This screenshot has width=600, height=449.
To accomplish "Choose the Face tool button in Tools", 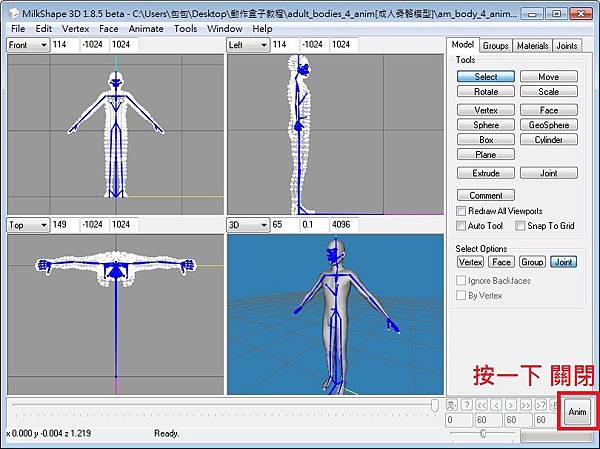I will pyautogui.click(x=549, y=110).
